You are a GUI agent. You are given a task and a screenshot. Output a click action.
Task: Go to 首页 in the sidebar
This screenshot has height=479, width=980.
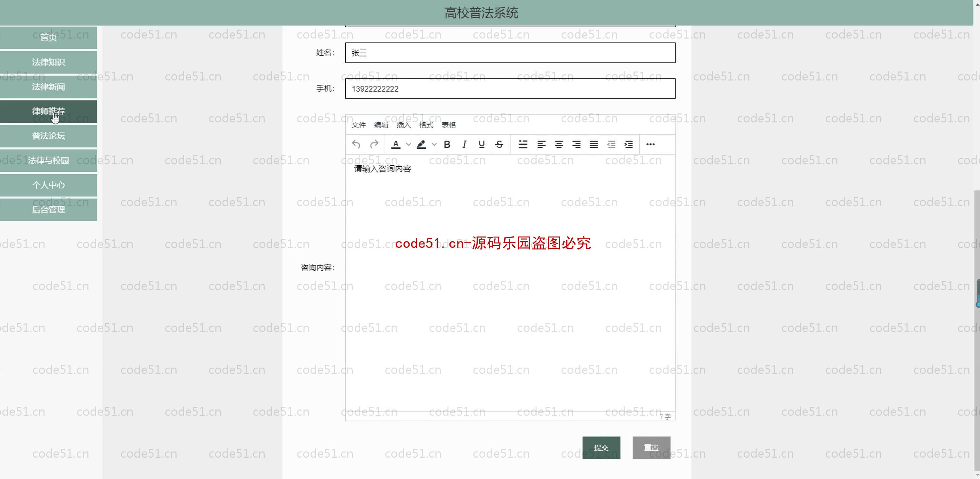[48, 37]
